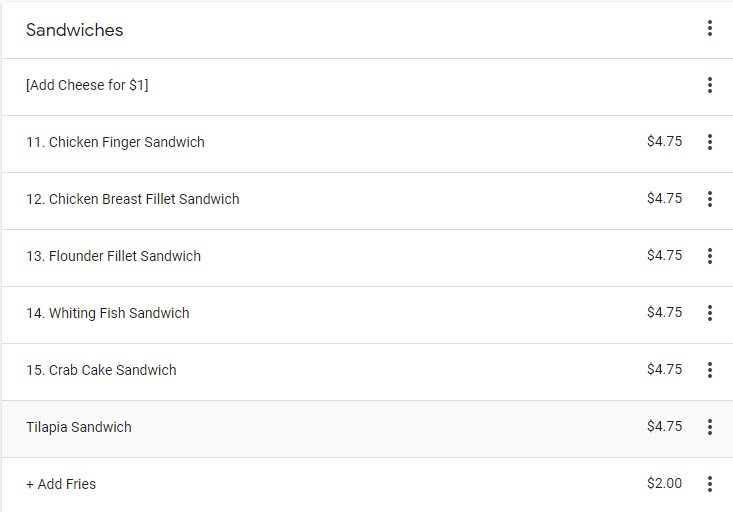Show options menu for Crab Cake Sandwich

(709, 370)
